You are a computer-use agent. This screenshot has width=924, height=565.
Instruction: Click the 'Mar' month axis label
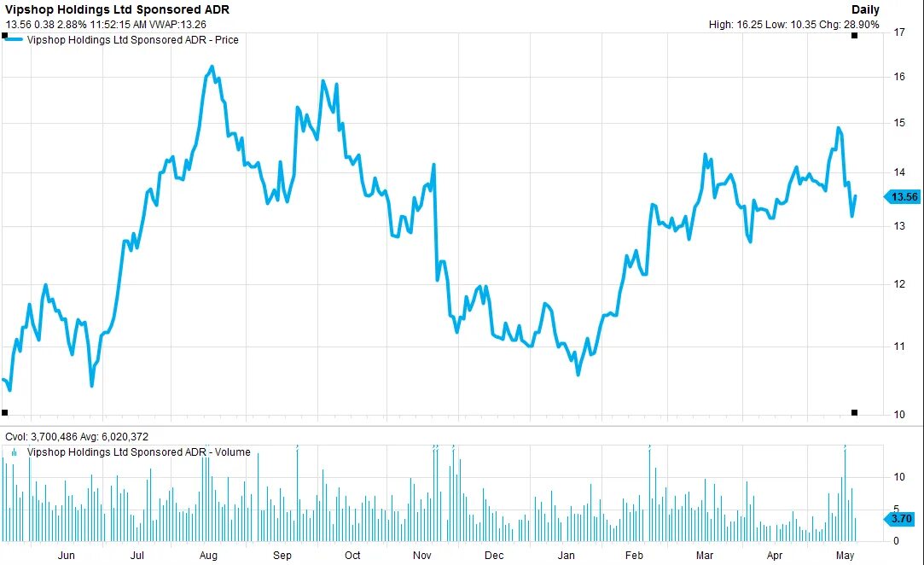(705, 556)
